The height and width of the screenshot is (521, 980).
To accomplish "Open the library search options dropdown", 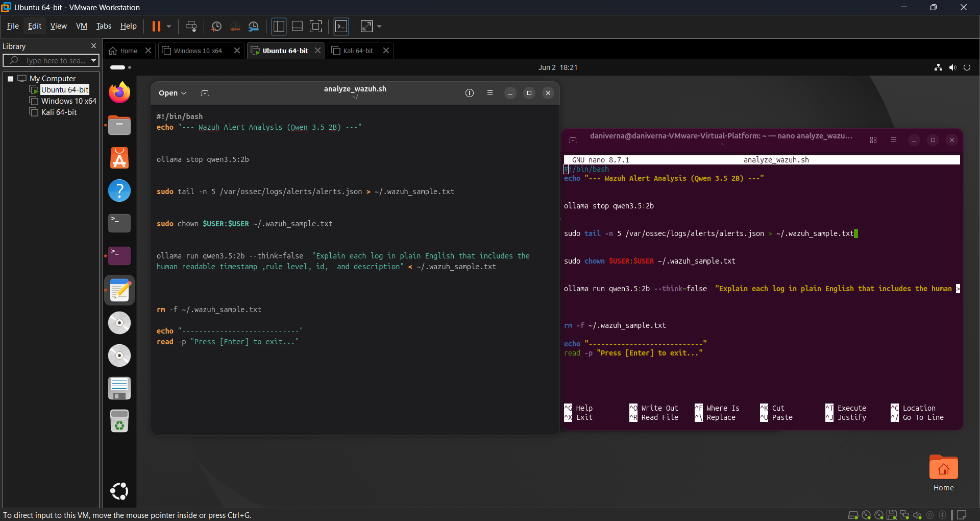I will tap(93, 60).
